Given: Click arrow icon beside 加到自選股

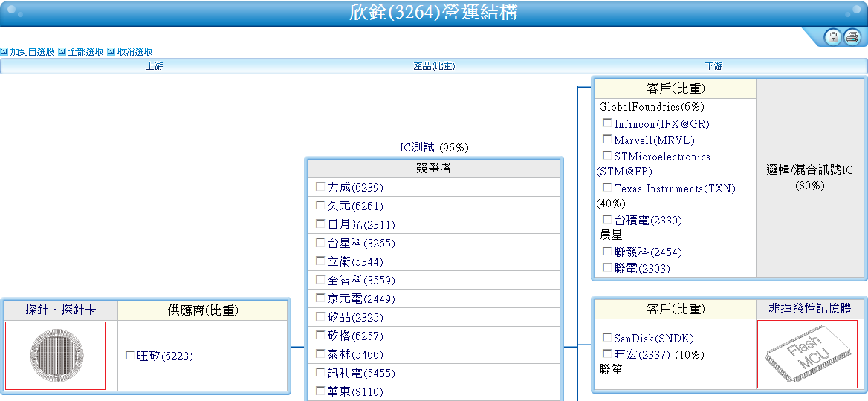Looking at the screenshot, I should pyautogui.click(x=4, y=51).
